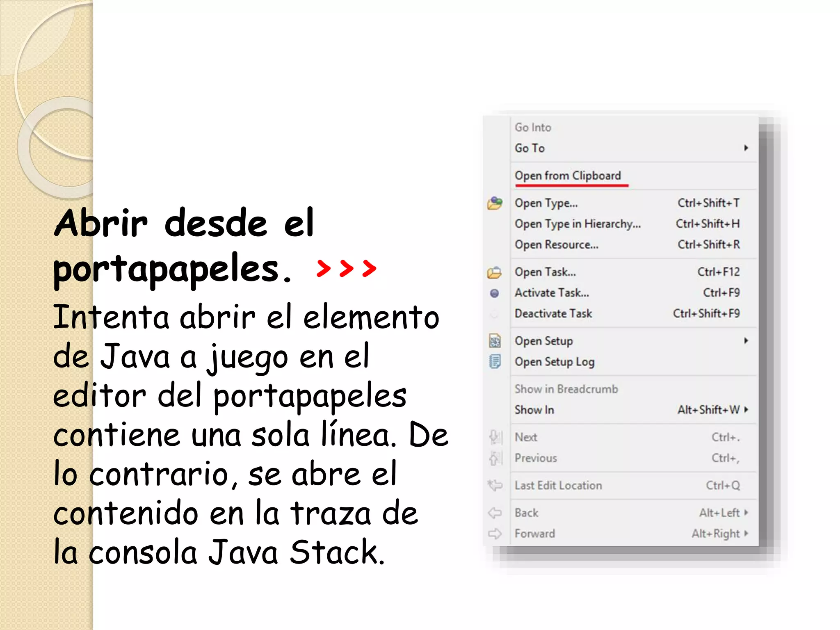Click the Next annotation arrow icon
The width and height of the screenshot is (840, 630).
pyautogui.click(x=495, y=437)
